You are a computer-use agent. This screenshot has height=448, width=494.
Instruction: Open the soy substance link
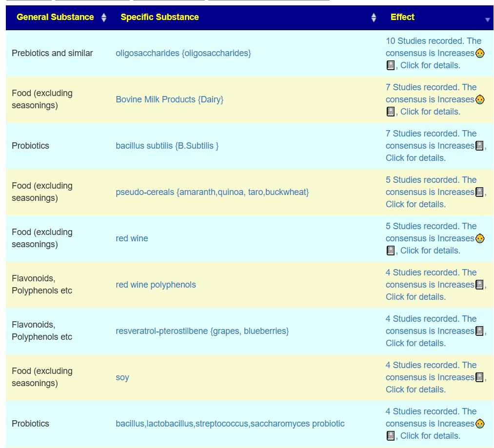(x=122, y=377)
